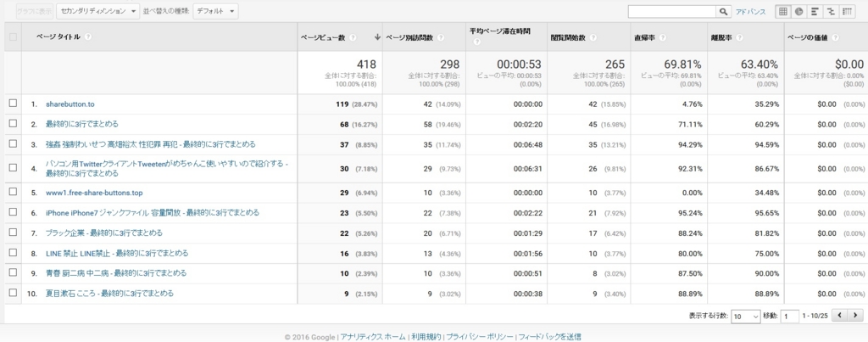Check the www1.free-share-buttons.top row checkbox

pos(13,193)
